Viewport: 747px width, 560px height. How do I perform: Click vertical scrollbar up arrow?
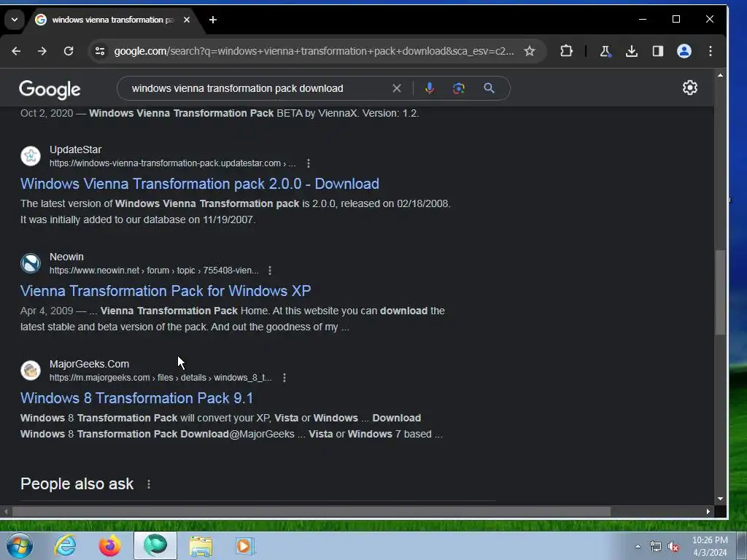[x=720, y=75]
